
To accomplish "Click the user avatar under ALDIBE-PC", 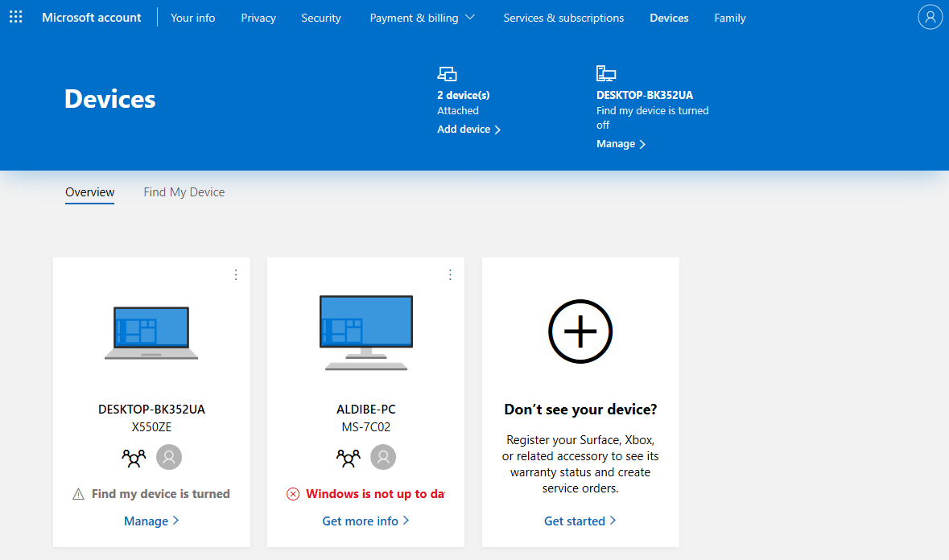I will (x=383, y=458).
